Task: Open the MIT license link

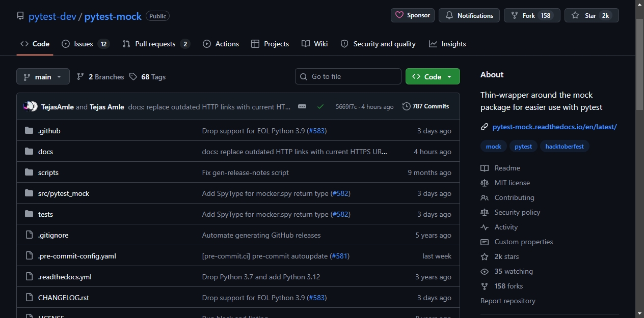Action: click(x=512, y=183)
